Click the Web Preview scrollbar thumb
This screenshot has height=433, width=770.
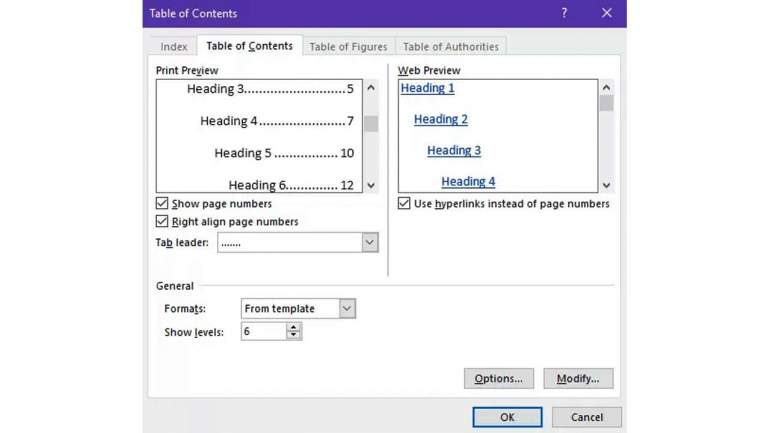pos(606,103)
